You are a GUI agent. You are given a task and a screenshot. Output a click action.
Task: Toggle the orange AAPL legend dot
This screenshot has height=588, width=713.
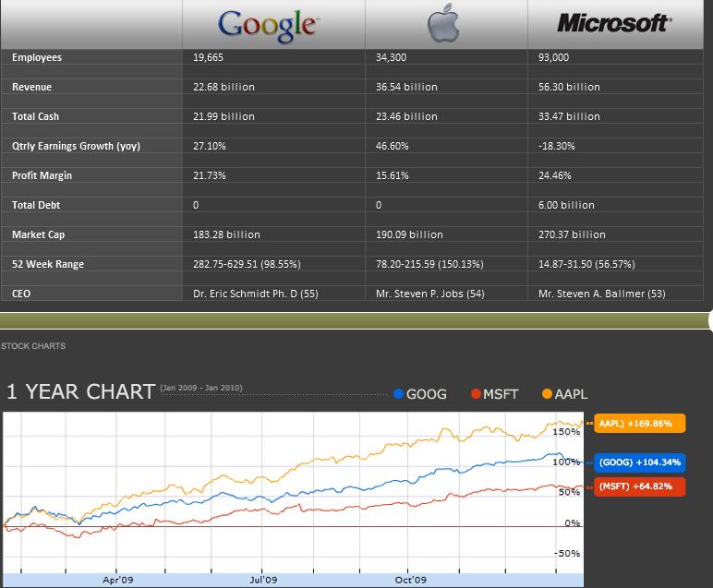[548, 394]
